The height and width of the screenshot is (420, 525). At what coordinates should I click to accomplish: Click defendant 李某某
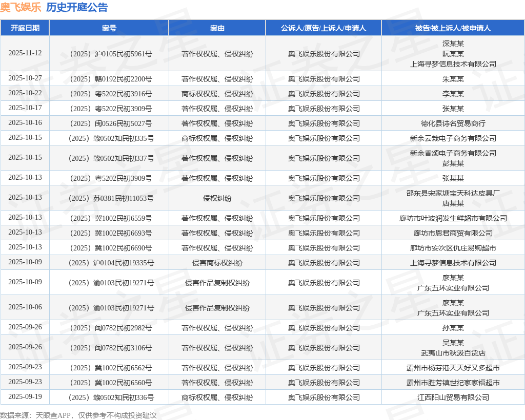click(x=453, y=94)
